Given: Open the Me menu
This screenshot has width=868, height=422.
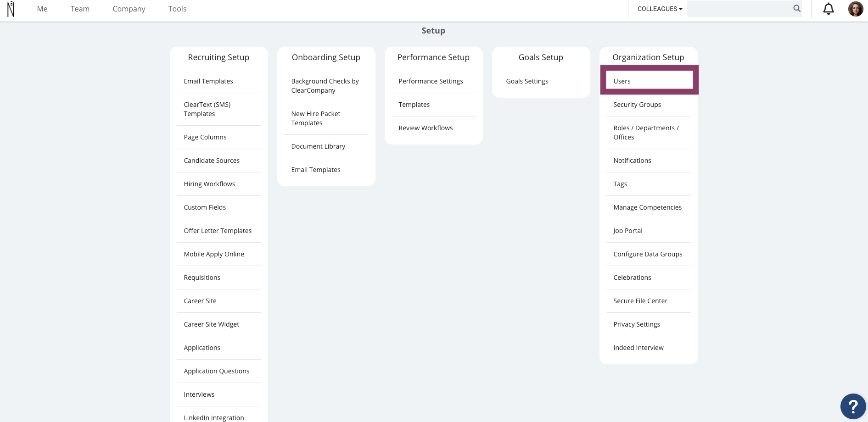Looking at the screenshot, I should [x=42, y=9].
